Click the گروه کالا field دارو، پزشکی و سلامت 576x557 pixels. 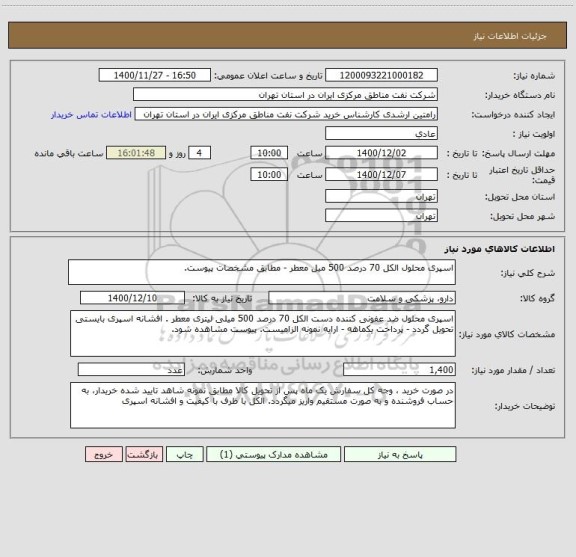(362, 298)
